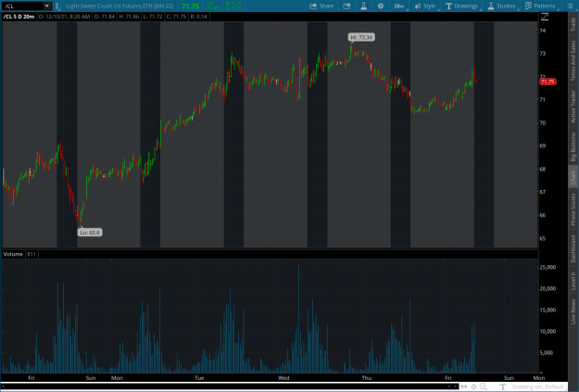Viewport: 579px width, 392px height.
Task: Click the /CL symbol input field
Action: 22,6
